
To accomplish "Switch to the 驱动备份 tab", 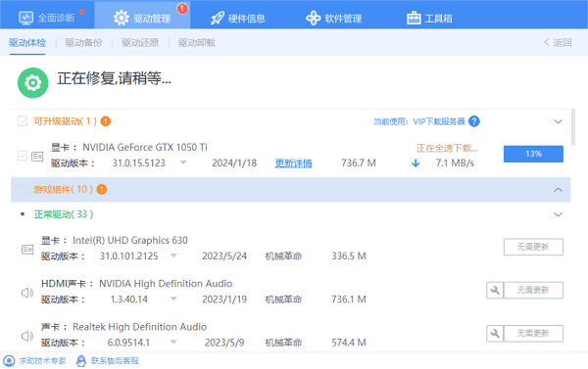I will point(83,43).
